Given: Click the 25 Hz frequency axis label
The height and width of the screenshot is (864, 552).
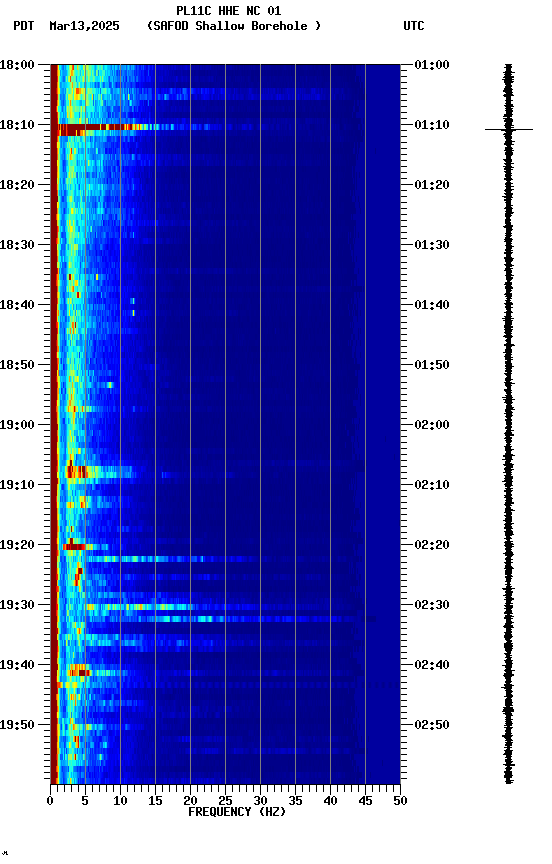Looking at the screenshot, I should [225, 801].
